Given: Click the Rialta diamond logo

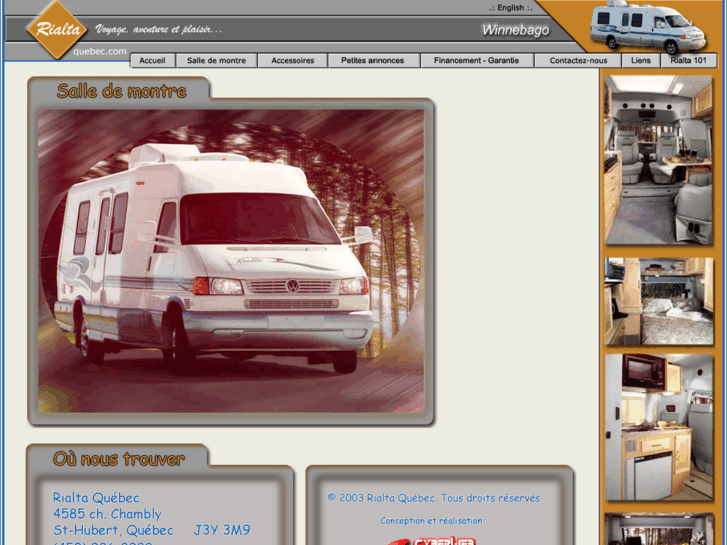Looking at the screenshot, I should tap(57, 30).
